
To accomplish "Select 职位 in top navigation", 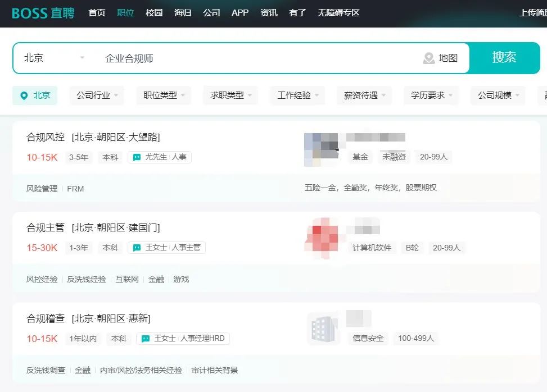I will 125,13.
